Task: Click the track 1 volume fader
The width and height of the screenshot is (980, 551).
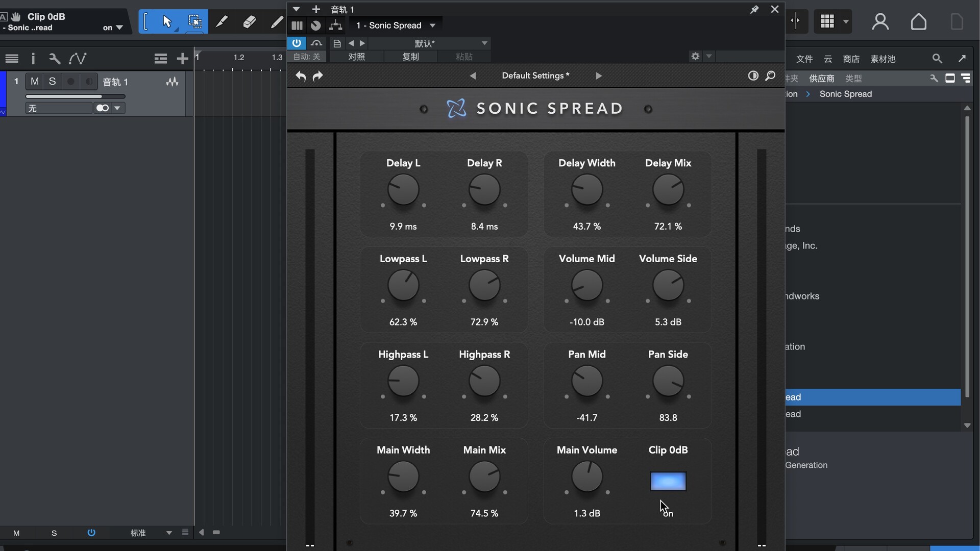Action: point(75,96)
